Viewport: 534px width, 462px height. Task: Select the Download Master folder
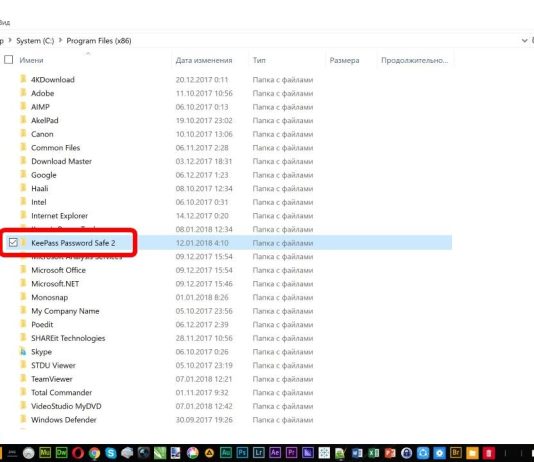[61, 161]
